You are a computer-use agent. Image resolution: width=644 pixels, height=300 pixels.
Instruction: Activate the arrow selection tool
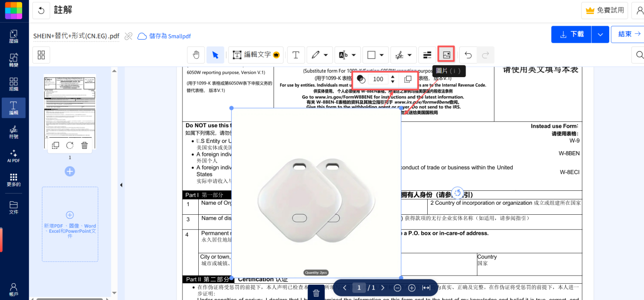(215, 55)
